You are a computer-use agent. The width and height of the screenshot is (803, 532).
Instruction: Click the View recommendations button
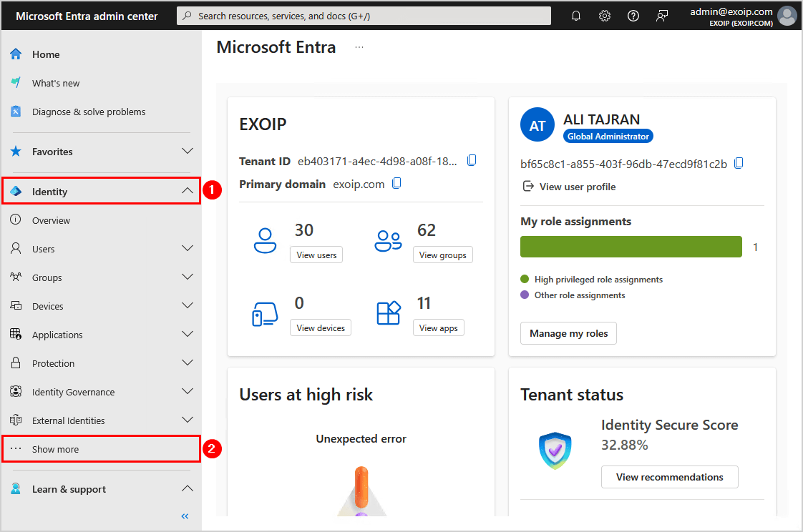click(669, 477)
